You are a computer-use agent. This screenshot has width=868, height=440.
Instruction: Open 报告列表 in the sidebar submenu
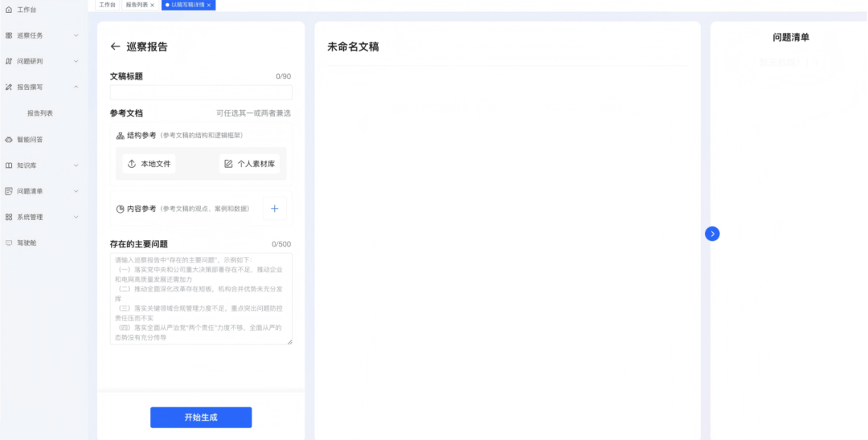(x=40, y=113)
